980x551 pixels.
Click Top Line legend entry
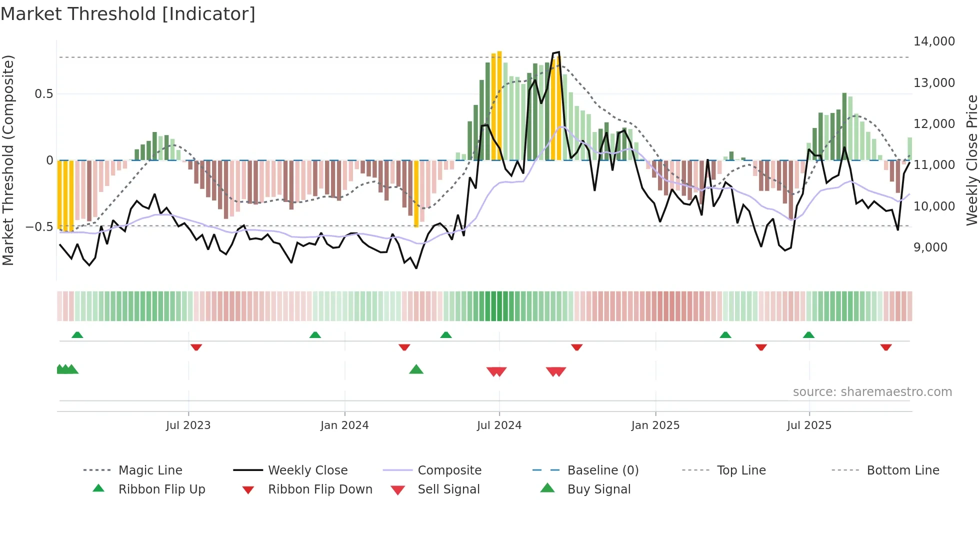click(741, 470)
